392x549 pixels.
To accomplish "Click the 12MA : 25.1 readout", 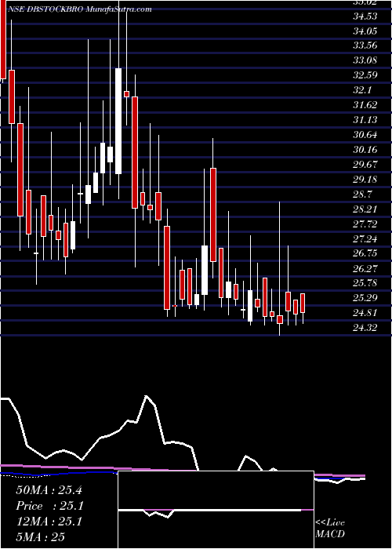I will pyautogui.click(x=49, y=522).
